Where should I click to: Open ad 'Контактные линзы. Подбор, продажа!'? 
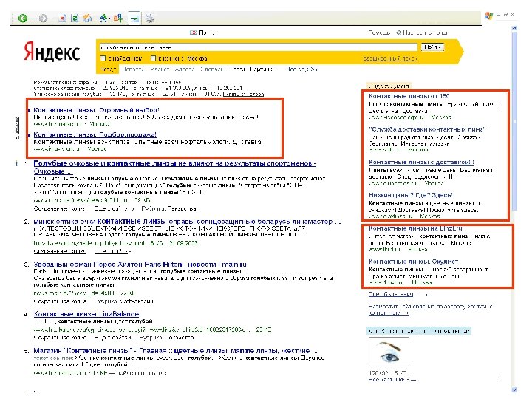pyautogui.click(x=95, y=134)
